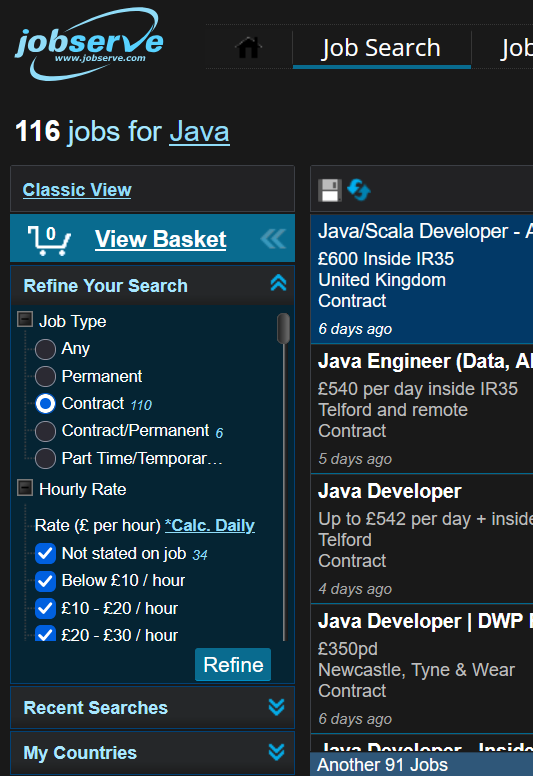The width and height of the screenshot is (533, 776).
Task: Refresh results with blue arrows icon
Action: click(x=359, y=190)
